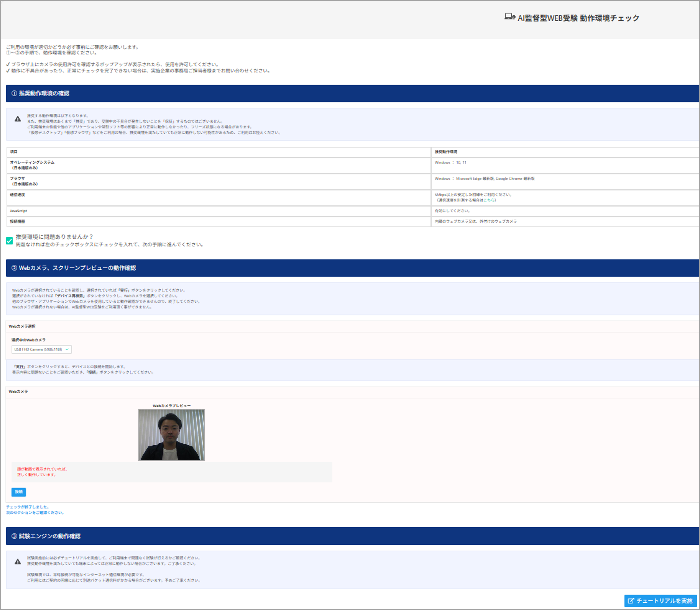Image resolution: width=700 pixels, height=610 pixels.
Task: Click the 接続機器 table cell
Action: coord(219,222)
